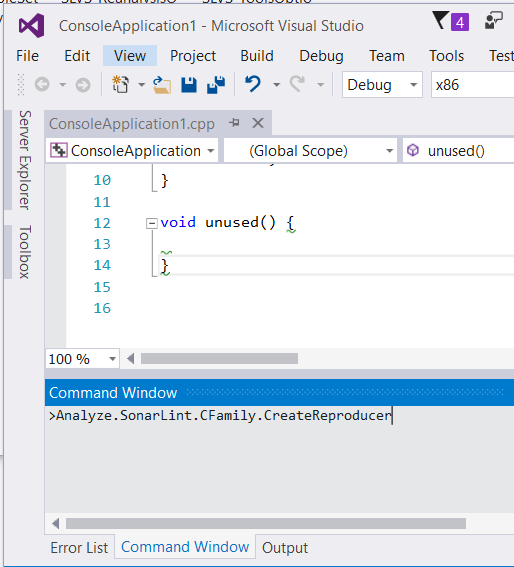514x567 pixels.
Task: Click the purple cube icon beside unused()
Action: [x=413, y=150]
